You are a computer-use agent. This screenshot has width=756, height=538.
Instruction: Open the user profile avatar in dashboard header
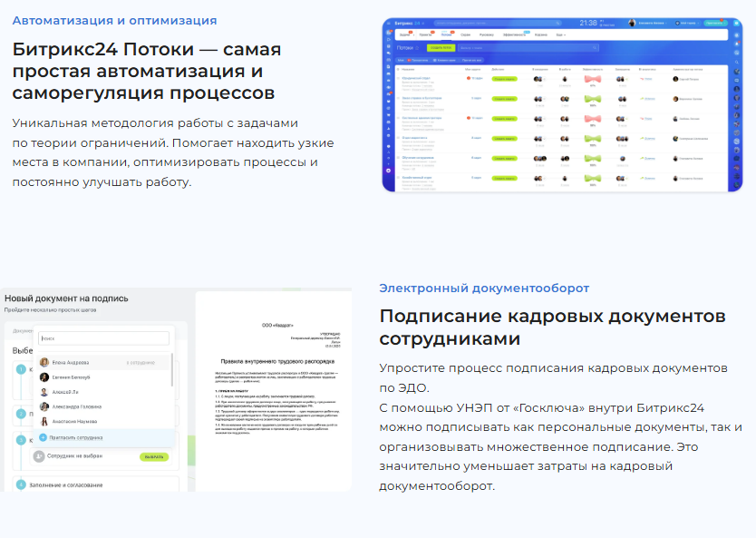point(632,24)
